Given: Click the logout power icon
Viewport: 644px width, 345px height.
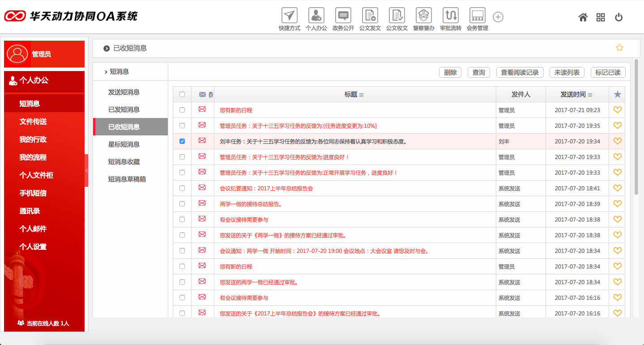Looking at the screenshot, I should point(618,17).
